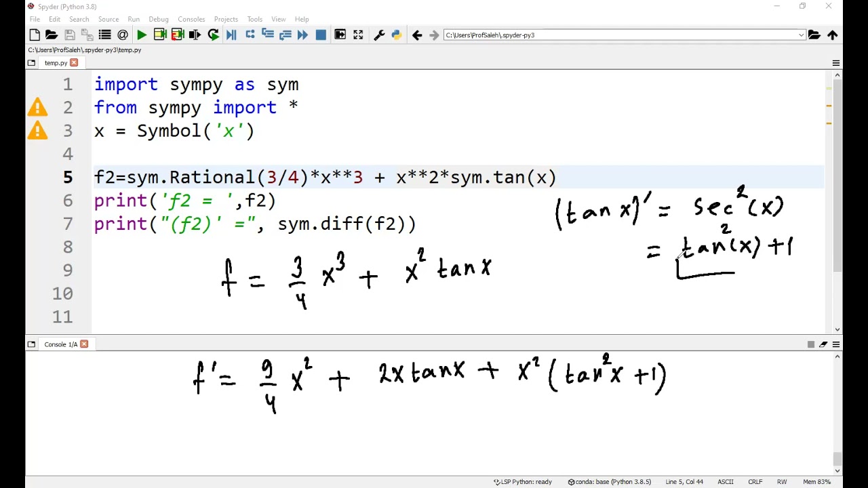Save the current file

(69, 35)
